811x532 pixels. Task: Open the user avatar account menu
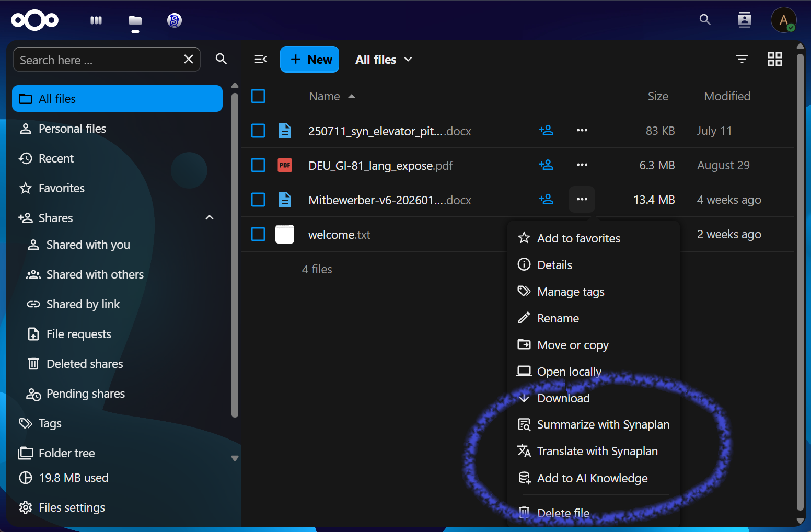pyautogui.click(x=783, y=20)
